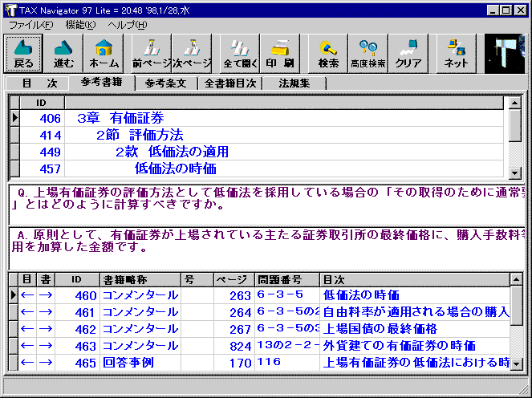Open the ヘルプ(H) menu
The width and height of the screenshot is (532, 398).
[128, 25]
